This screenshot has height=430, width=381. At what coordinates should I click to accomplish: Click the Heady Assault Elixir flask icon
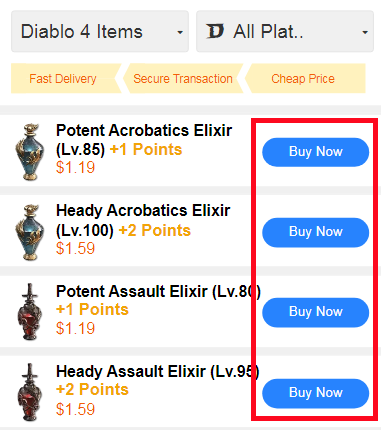click(x=30, y=392)
